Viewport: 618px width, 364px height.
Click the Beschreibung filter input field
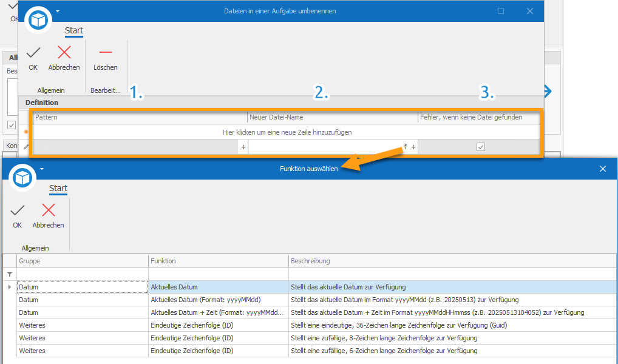coord(452,274)
